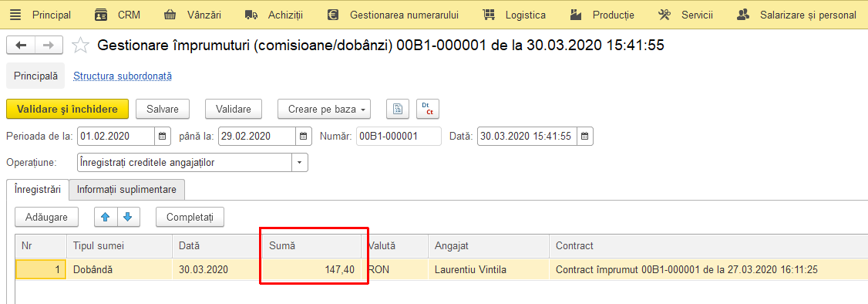Open the document report icon button
Viewport: 868px width, 304px height.
398,109
